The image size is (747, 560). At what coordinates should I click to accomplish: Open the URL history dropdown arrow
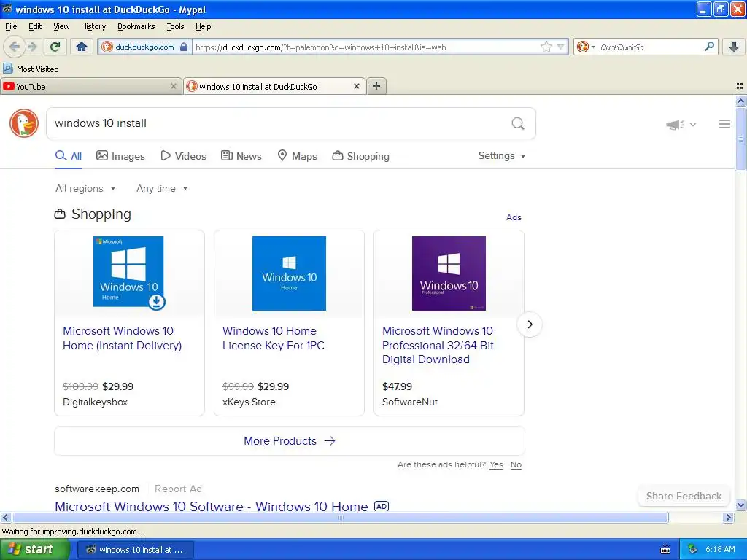(561, 47)
